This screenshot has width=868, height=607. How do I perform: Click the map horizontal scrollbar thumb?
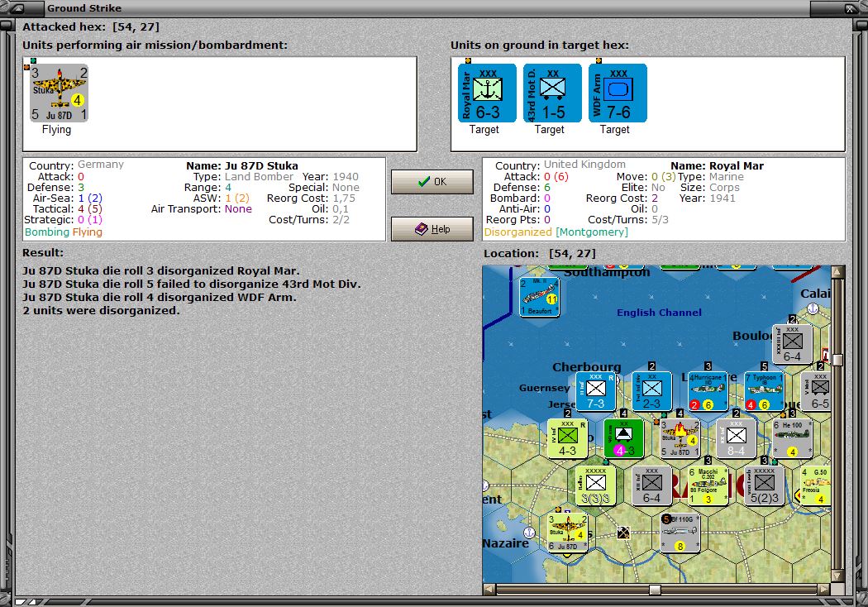[655, 590]
